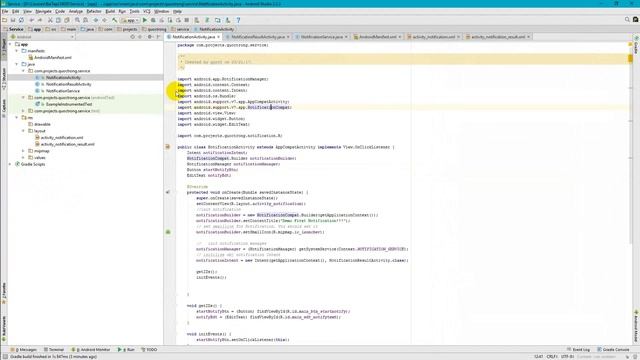The width and height of the screenshot is (640, 360).
Task: Select NotificationService in project tree
Action: pos(62,91)
